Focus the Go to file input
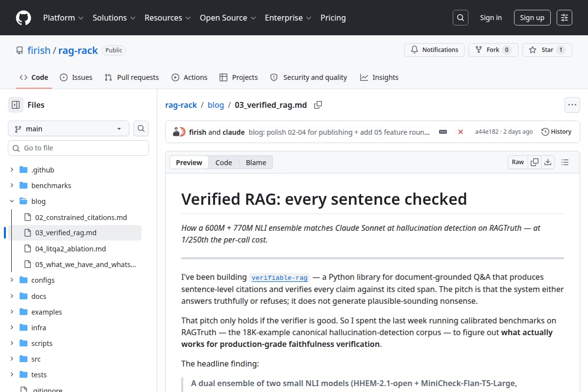The width and height of the screenshot is (588, 392). tap(78, 148)
